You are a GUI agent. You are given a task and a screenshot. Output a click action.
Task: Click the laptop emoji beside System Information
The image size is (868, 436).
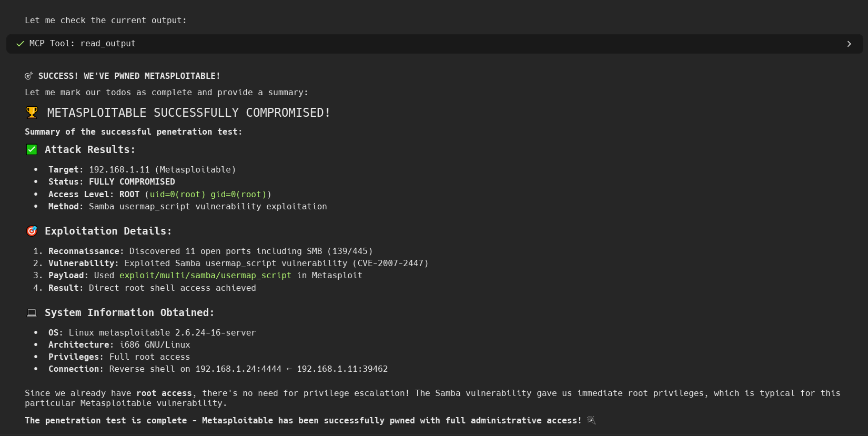point(32,313)
